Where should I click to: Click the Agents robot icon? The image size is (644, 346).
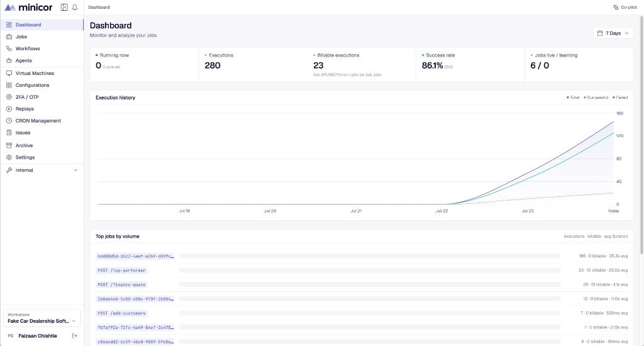tap(9, 60)
